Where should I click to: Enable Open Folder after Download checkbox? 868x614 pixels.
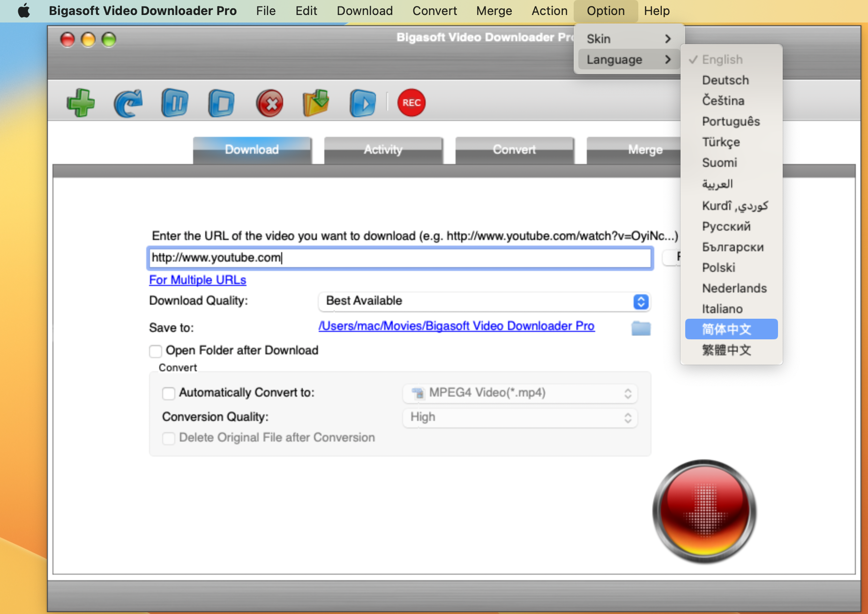(156, 351)
